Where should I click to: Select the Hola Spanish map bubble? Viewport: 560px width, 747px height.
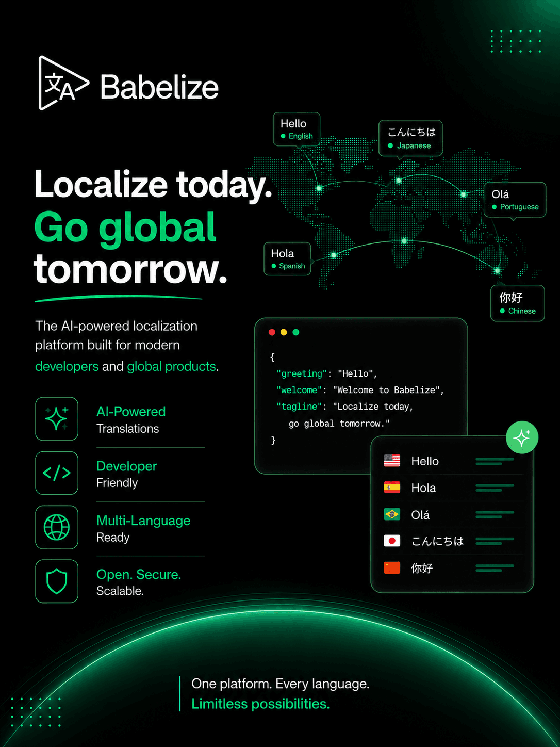287,259
